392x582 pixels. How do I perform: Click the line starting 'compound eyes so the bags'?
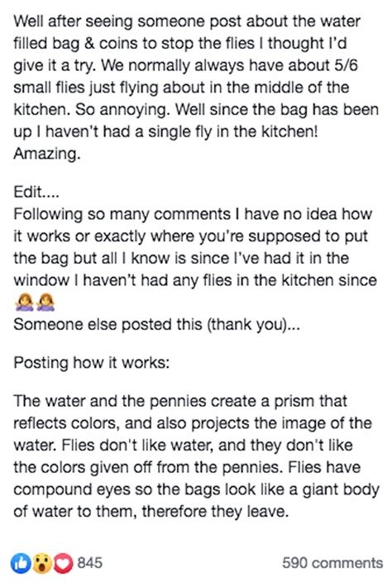196,489
